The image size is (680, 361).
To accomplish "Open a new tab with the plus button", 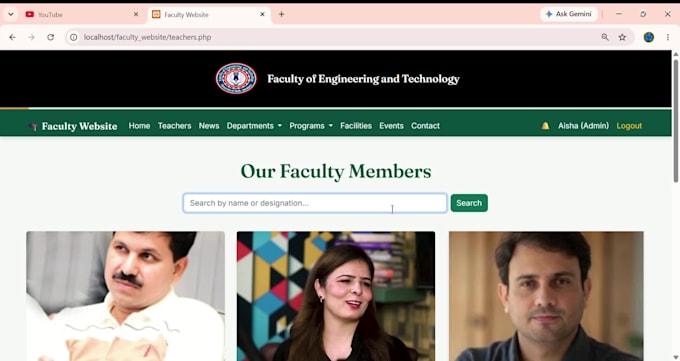I will point(281,14).
